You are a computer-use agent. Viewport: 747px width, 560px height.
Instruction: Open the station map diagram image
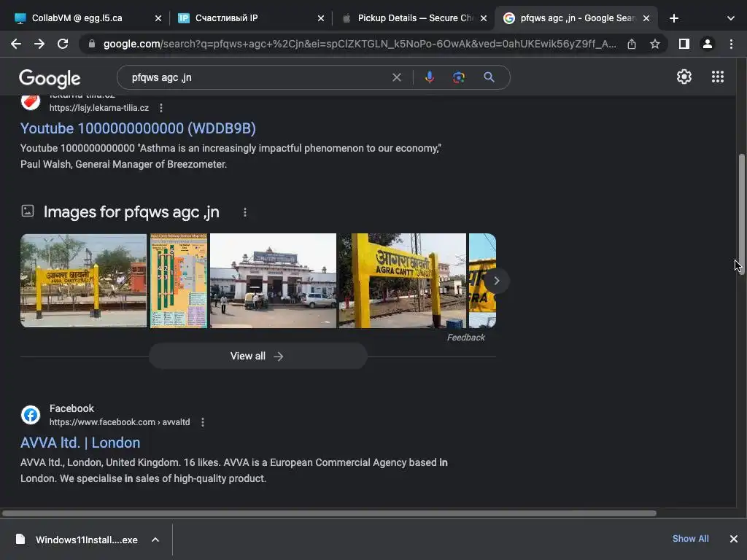point(179,281)
